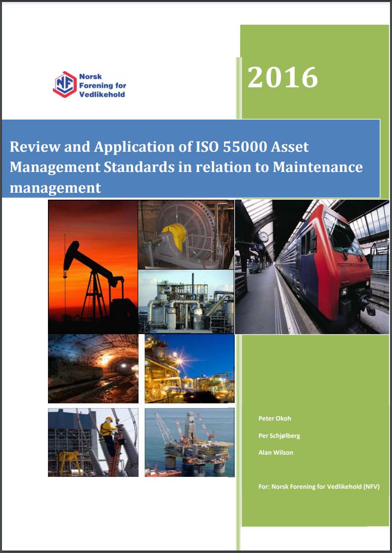Click the yellow turbine machinery photo
Image resolution: width=392 pixels, height=553 pixels.
[x=186, y=235]
